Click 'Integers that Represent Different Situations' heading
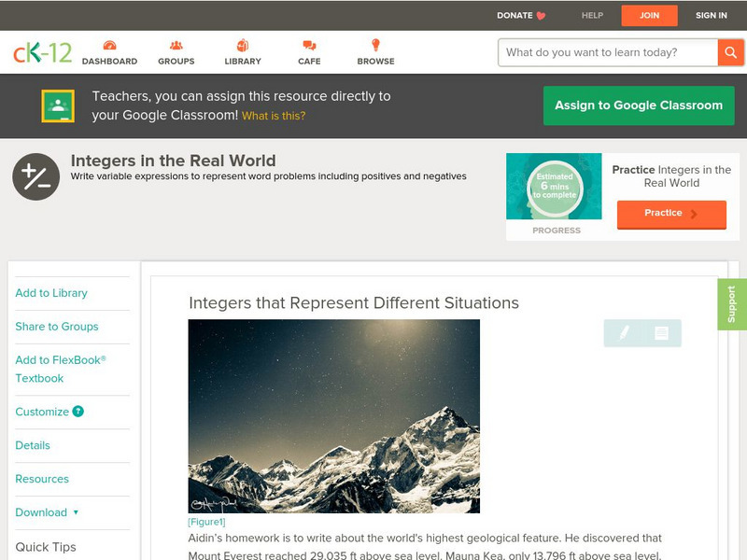The height and width of the screenshot is (560, 747). 354,302
